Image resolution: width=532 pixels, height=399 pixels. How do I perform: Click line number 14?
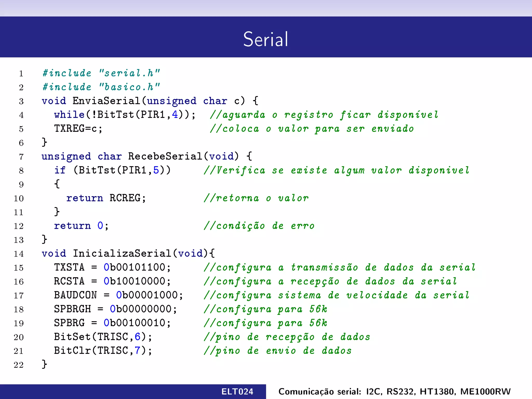[19, 254]
